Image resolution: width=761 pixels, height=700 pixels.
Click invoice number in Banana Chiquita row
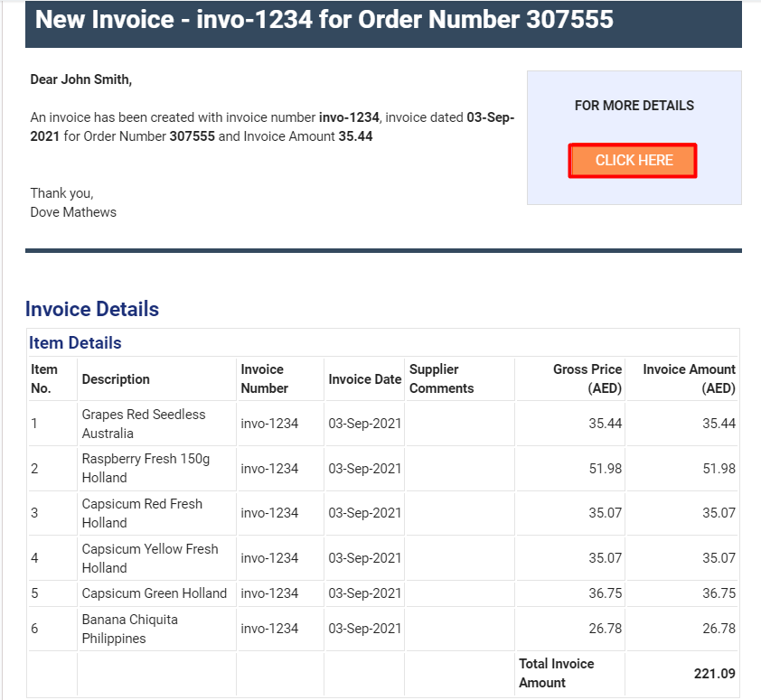point(269,629)
